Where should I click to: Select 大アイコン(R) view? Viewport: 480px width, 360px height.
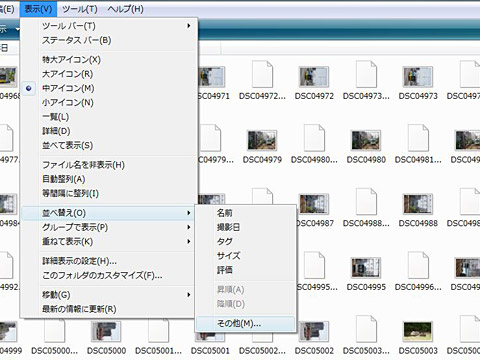(x=109, y=74)
